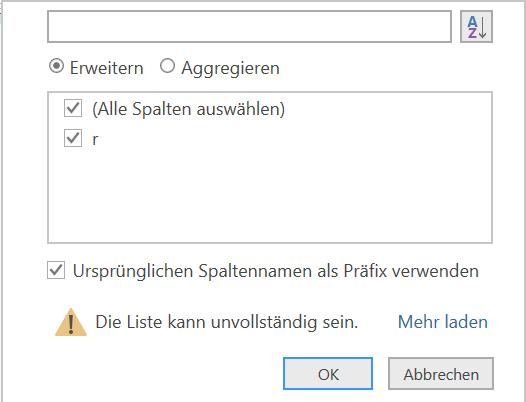Select the Aggregieren radio button
This screenshot has width=526, height=402.
(x=167, y=66)
